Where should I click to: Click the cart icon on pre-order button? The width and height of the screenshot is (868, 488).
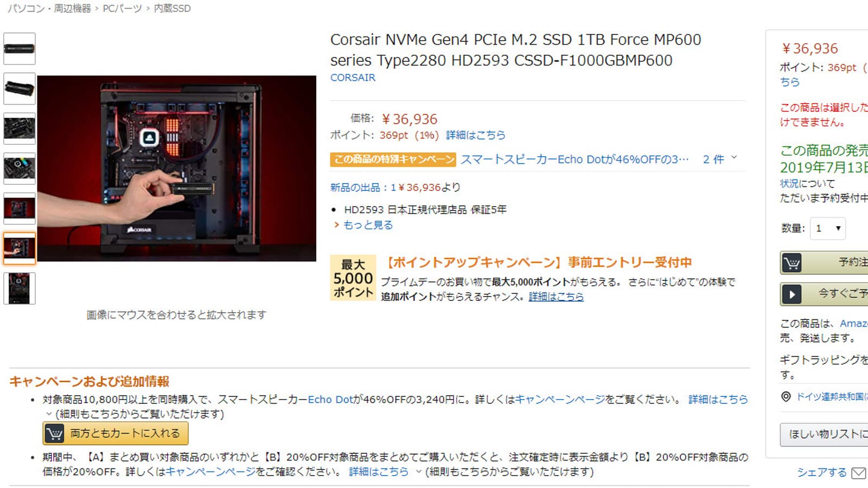point(792,263)
